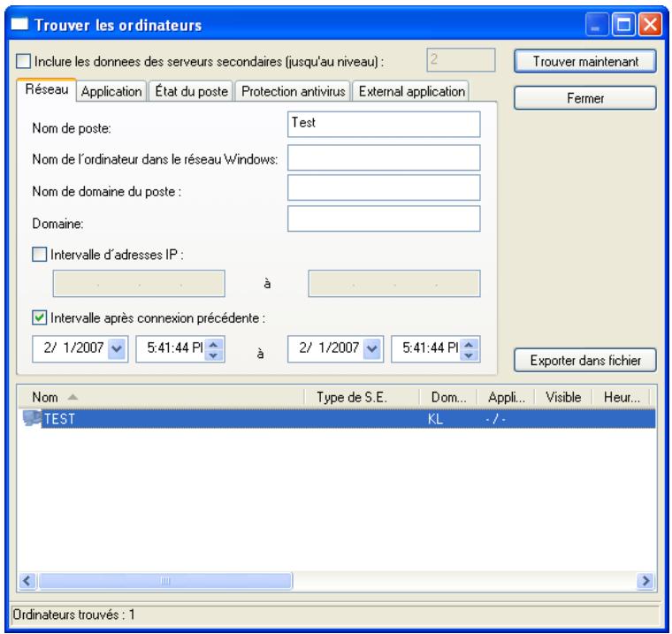
Task: Minimize the Trouver les ordinateurs window
Action: click(x=597, y=24)
